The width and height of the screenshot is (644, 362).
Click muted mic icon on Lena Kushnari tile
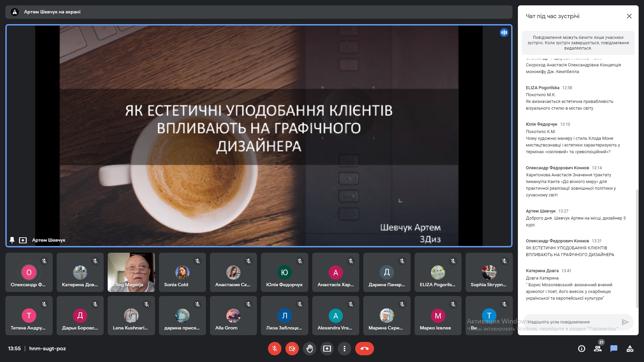pyautogui.click(x=147, y=304)
